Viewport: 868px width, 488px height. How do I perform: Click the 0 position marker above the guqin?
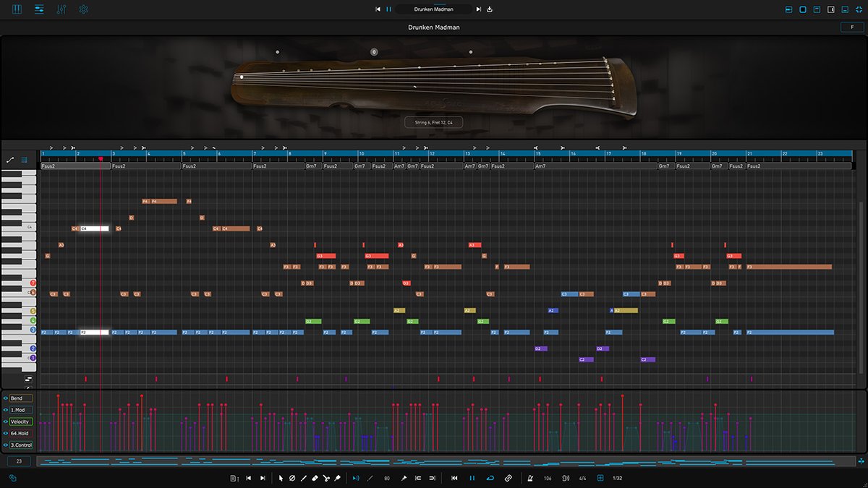[x=374, y=52]
